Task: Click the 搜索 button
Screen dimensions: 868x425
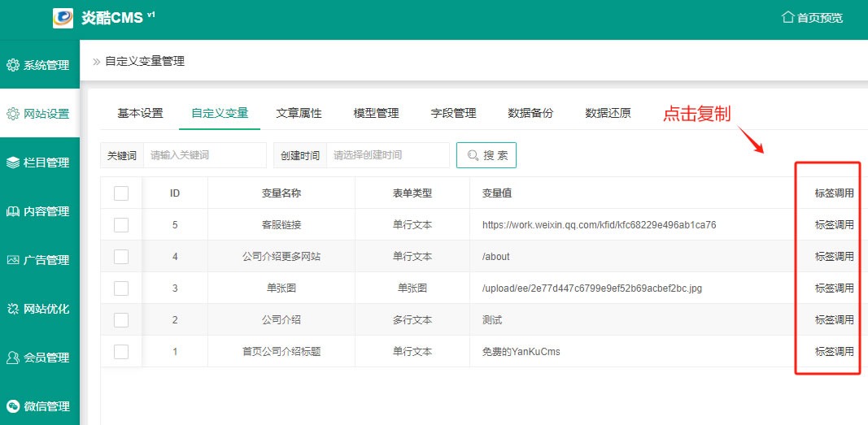Action: click(x=486, y=155)
